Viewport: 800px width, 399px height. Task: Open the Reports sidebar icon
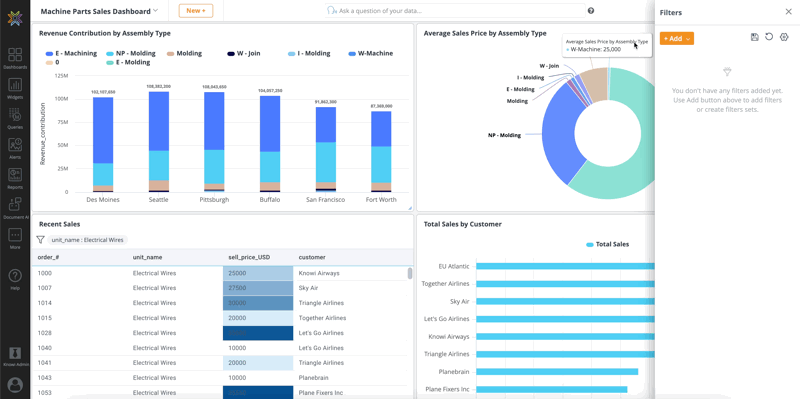tap(15, 175)
